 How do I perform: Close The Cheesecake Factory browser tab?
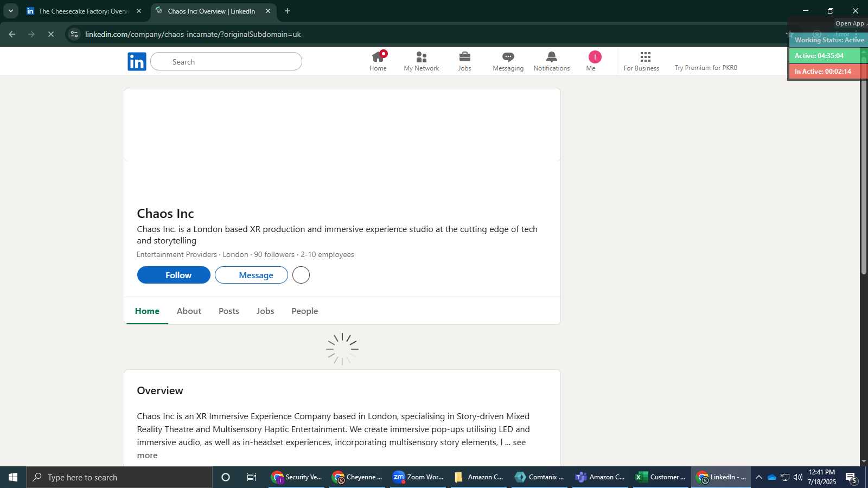[x=139, y=11]
